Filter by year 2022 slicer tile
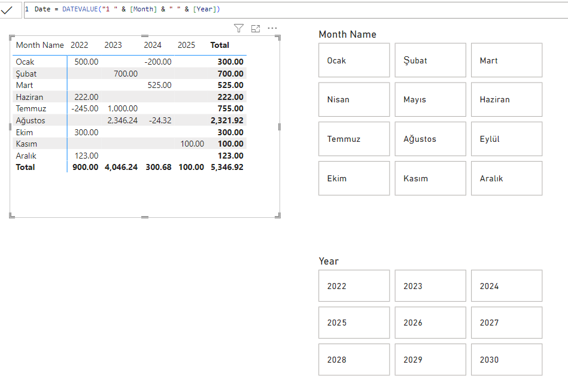Viewport: 568px width, 392px height. [x=354, y=285]
